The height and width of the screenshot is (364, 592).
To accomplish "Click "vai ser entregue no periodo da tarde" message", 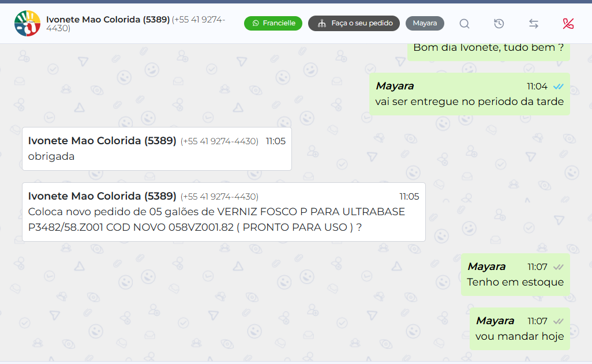I will click(470, 94).
